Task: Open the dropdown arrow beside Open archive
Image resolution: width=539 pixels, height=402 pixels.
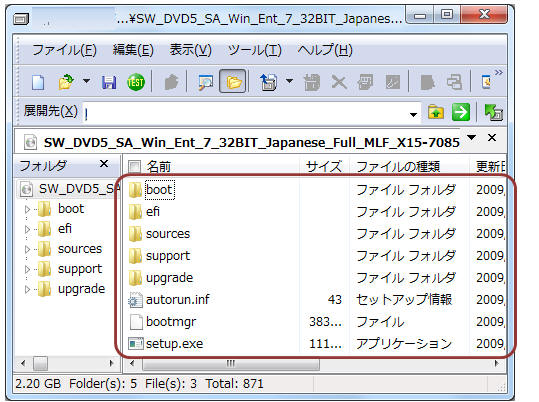Action: pyautogui.click(x=86, y=81)
